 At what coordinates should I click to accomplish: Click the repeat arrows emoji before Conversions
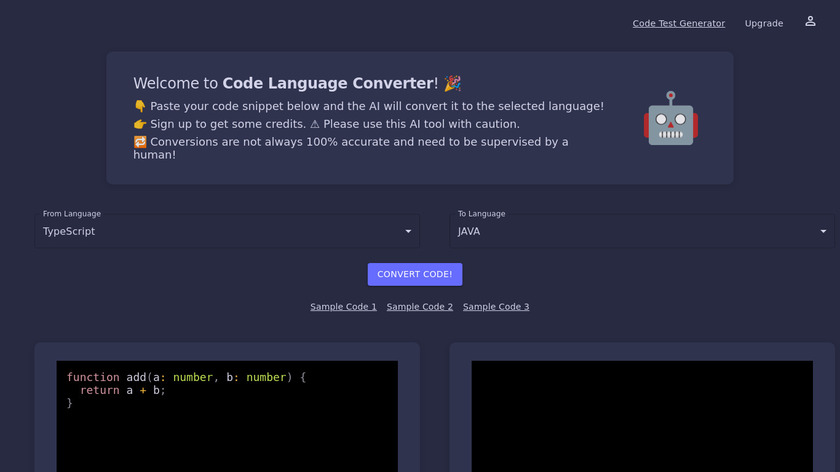[140, 142]
